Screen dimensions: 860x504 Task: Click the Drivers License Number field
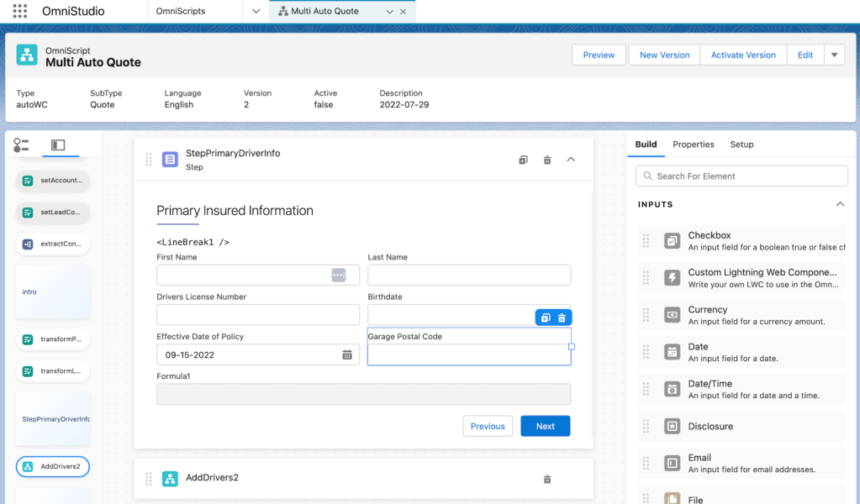click(x=258, y=315)
